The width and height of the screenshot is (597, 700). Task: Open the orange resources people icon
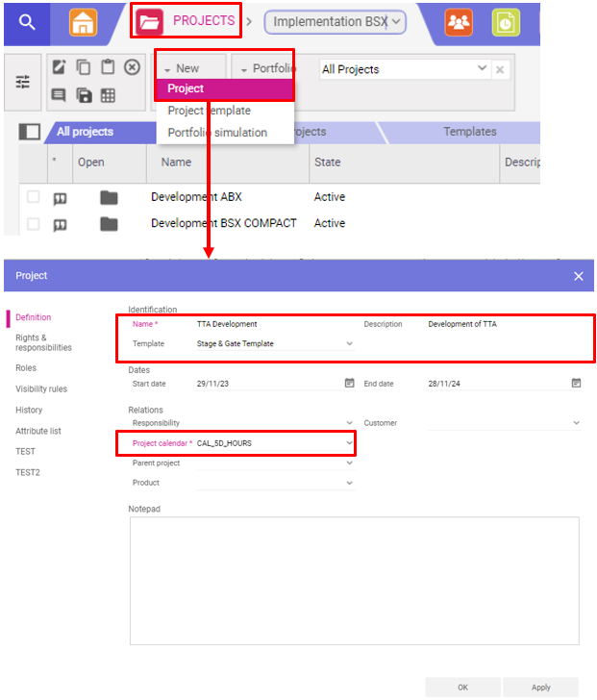pyautogui.click(x=459, y=22)
